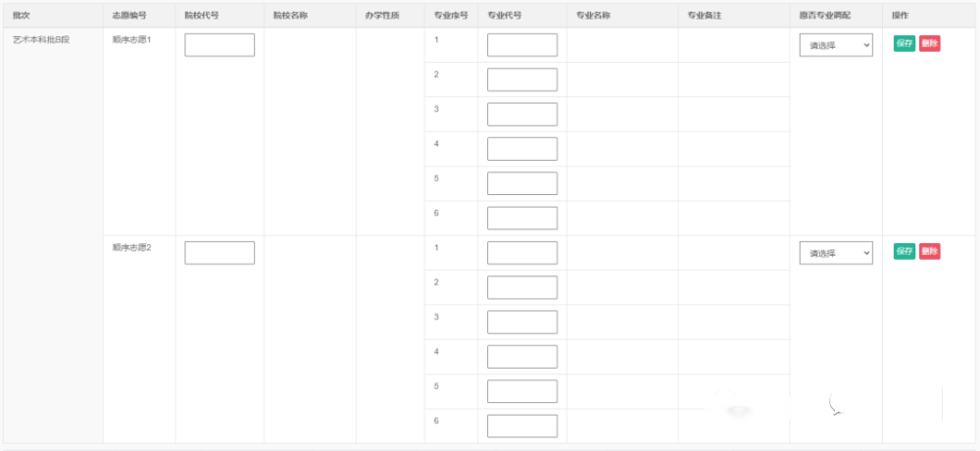Expand the 请选择 dropdown for 顺序志愿2

coord(835,253)
